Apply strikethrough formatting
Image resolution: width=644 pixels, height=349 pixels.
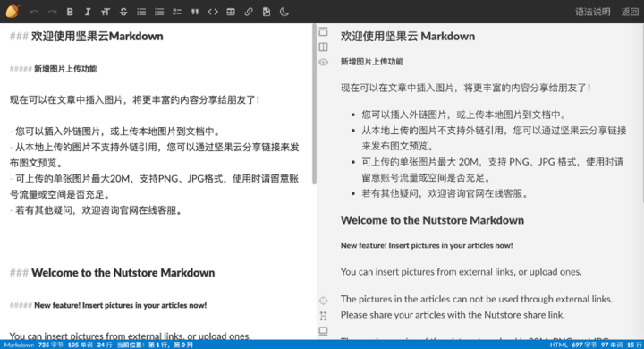pos(123,12)
